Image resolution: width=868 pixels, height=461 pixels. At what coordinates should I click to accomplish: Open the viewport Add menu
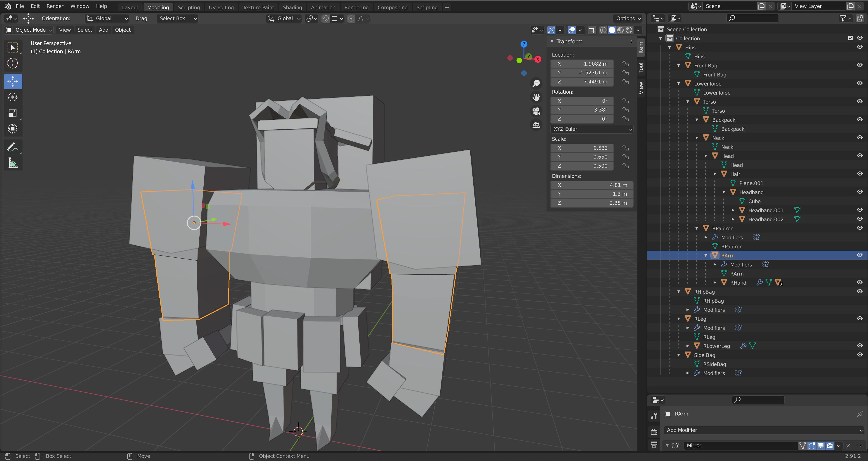[104, 30]
